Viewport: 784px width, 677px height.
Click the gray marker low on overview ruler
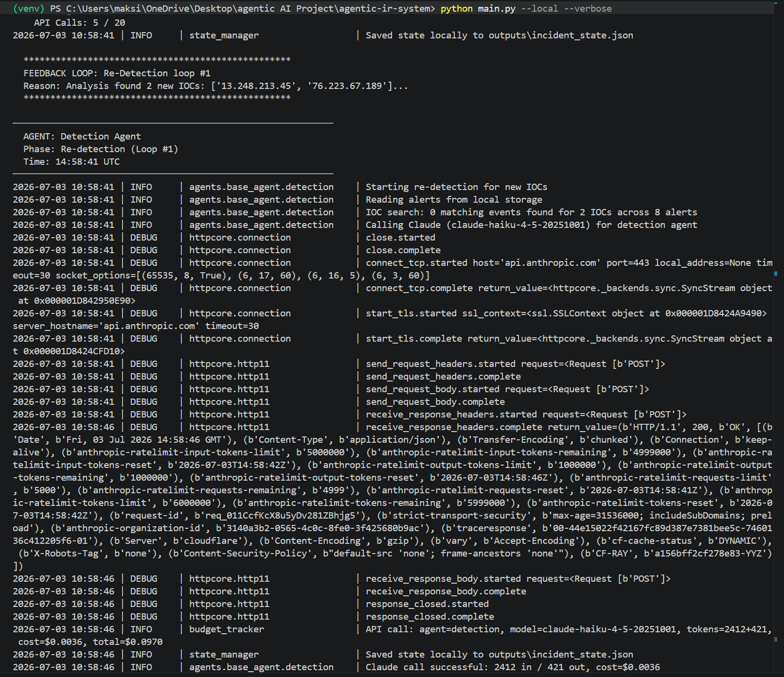pyautogui.click(x=776, y=640)
